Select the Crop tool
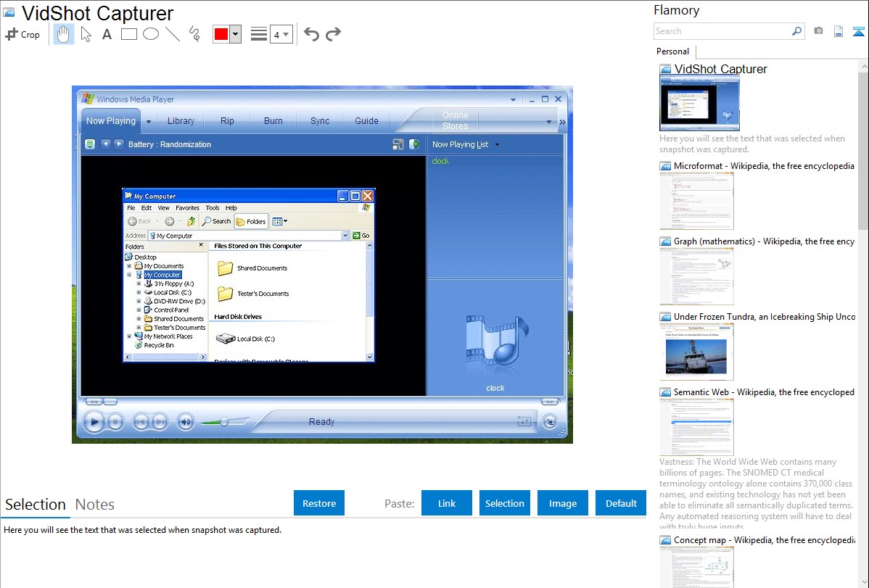The image size is (869, 588). [x=22, y=34]
